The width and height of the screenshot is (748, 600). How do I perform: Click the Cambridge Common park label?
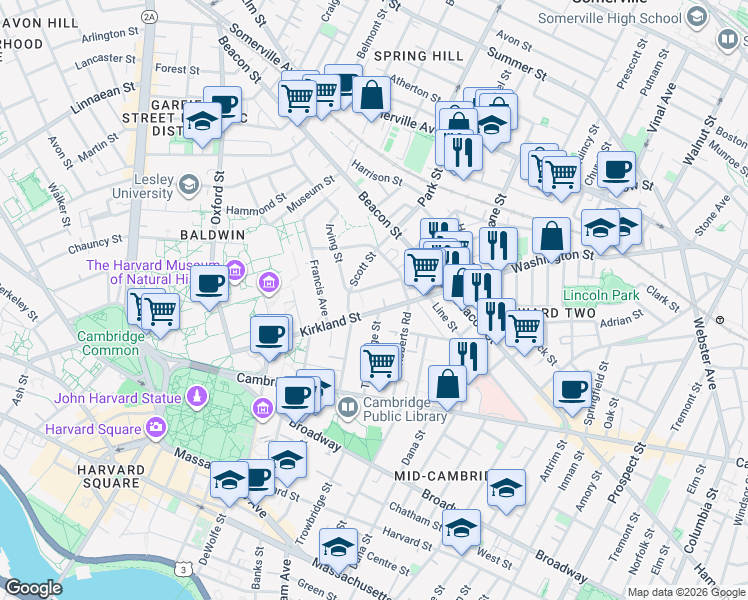[x=111, y=343]
